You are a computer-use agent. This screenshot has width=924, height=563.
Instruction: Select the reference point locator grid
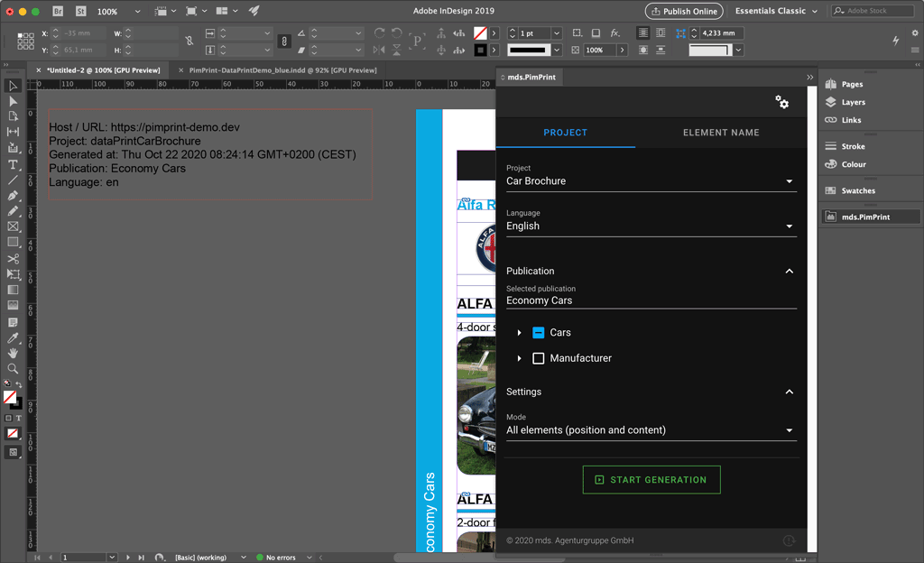(25, 42)
